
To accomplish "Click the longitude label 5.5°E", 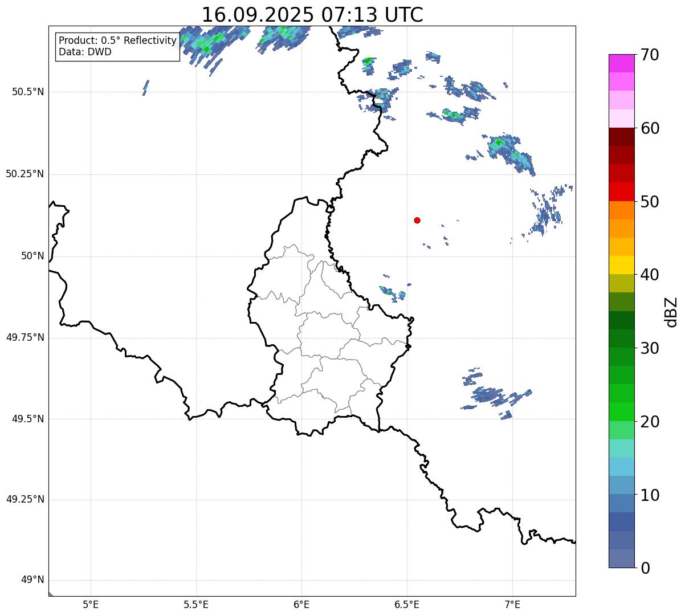I will point(196,605).
